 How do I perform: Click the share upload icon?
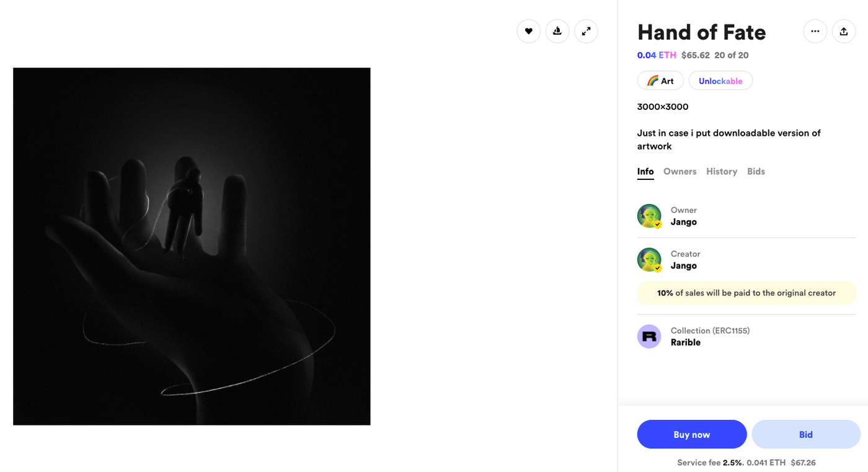tap(843, 31)
